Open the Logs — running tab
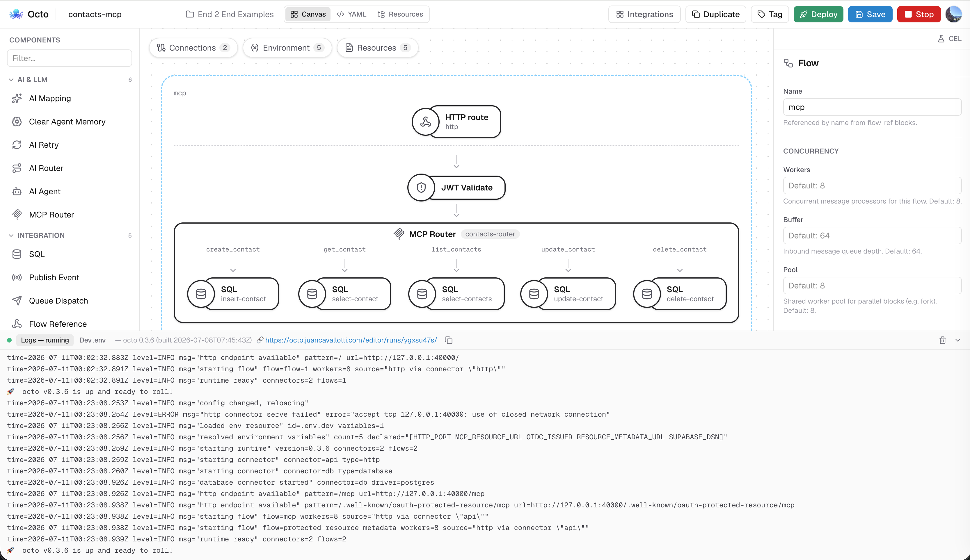The image size is (970, 560). 45,340
